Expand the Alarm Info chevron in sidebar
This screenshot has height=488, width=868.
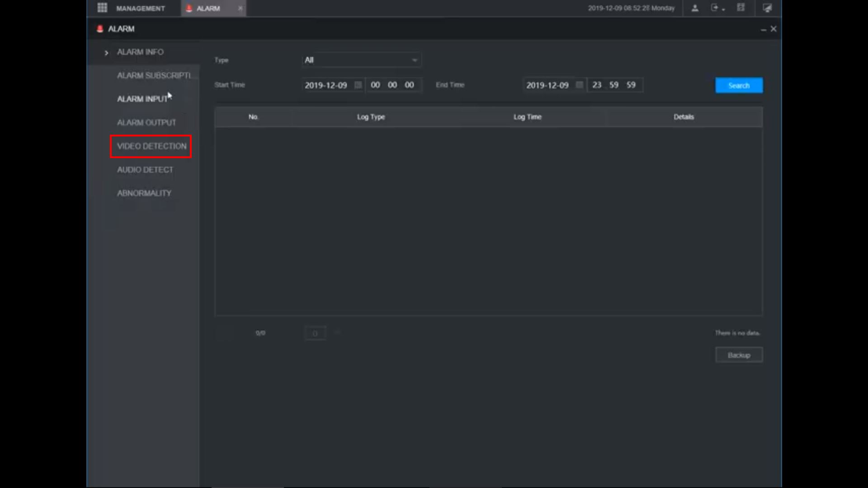tap(106, 53)
